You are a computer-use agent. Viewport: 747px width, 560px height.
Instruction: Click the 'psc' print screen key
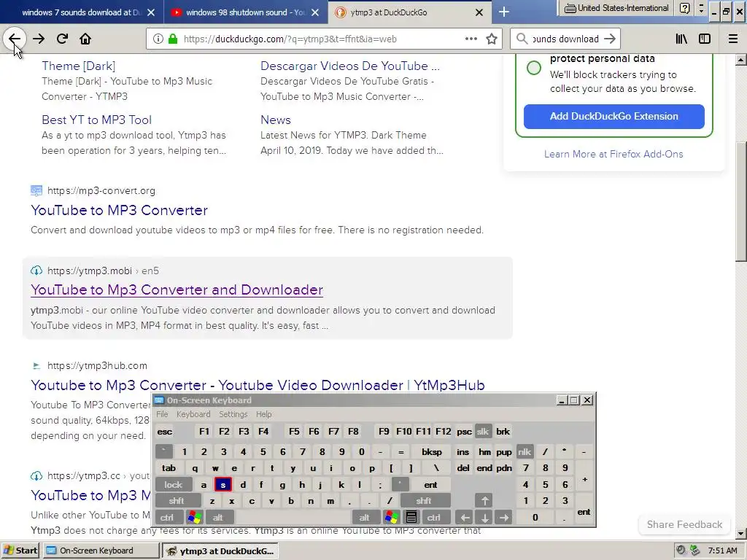[464, 432]
